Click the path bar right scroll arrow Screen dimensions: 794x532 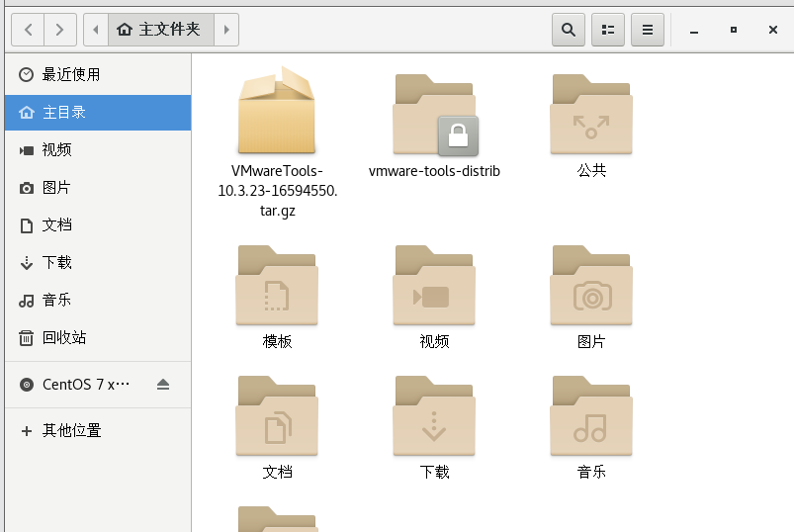(226, 30)
